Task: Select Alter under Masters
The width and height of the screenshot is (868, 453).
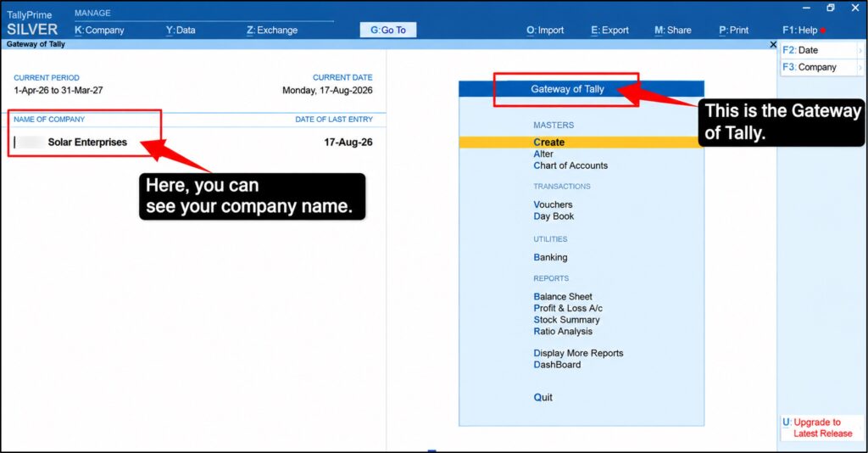Action: 543,154
